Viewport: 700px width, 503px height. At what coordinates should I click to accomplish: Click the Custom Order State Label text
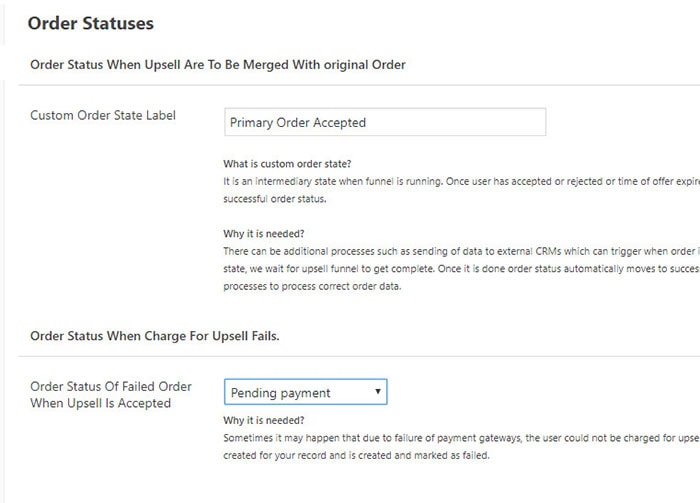pos(103,115)
